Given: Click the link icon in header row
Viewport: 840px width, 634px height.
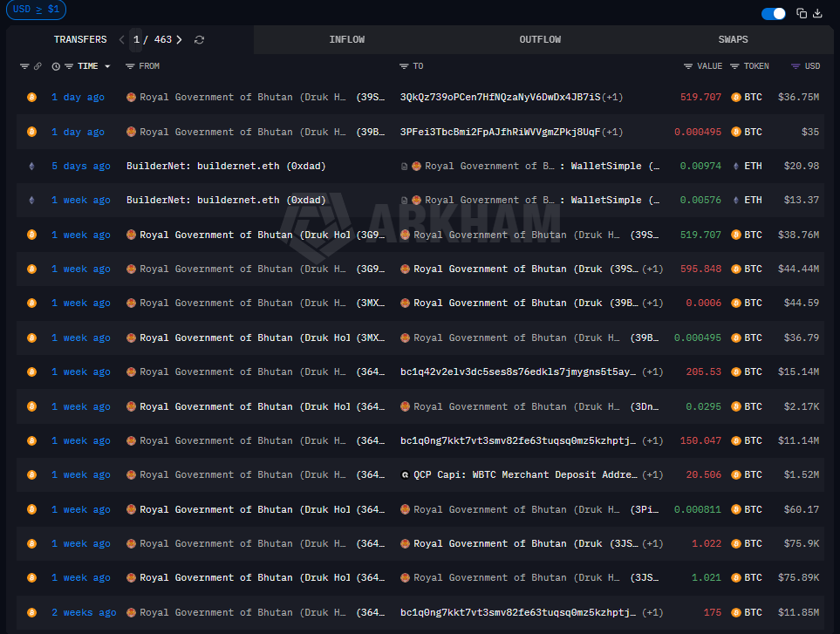Looking at the screenshot, I should pyautogui.click(x=38, y=66).
